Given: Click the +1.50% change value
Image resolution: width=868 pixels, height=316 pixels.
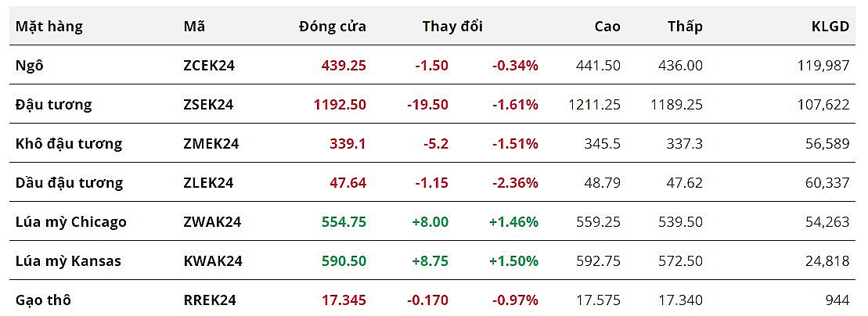Looking at the screenshot, I should click(x=513, y=261).
